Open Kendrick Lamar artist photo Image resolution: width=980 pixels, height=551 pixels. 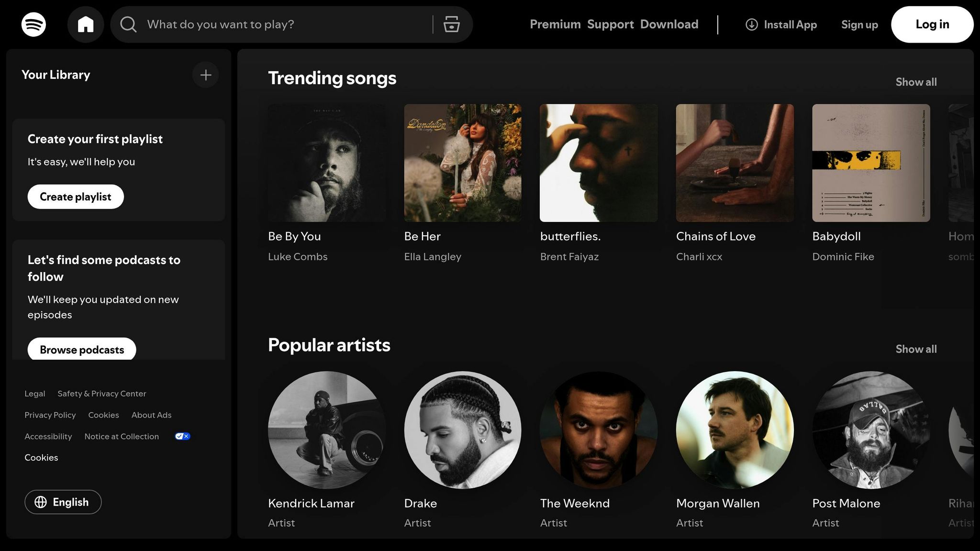(327, 430)
